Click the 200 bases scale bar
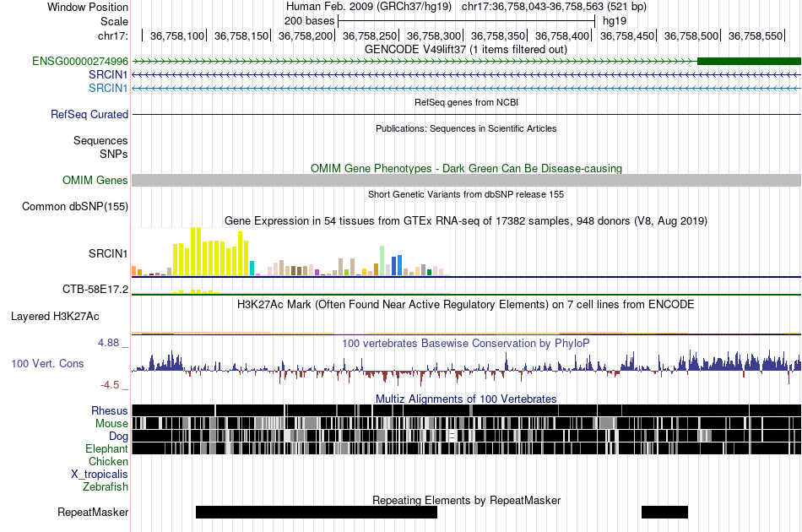 (467, 21)
